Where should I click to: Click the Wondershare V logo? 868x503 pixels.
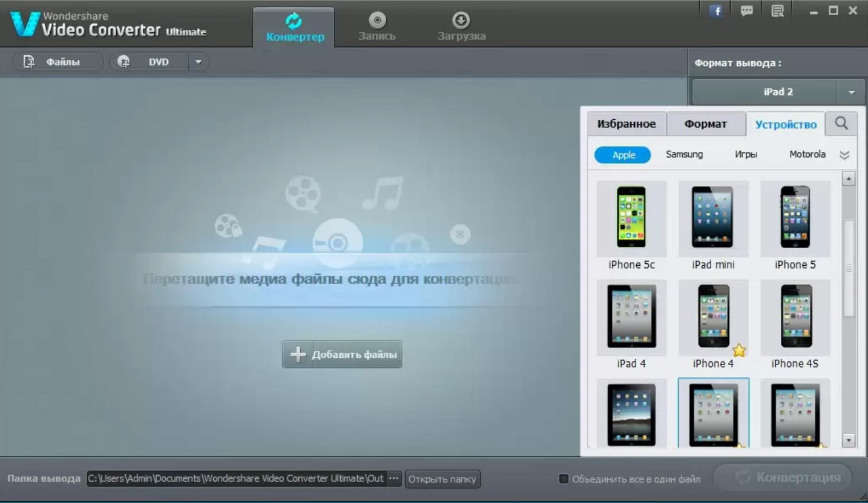24,24
